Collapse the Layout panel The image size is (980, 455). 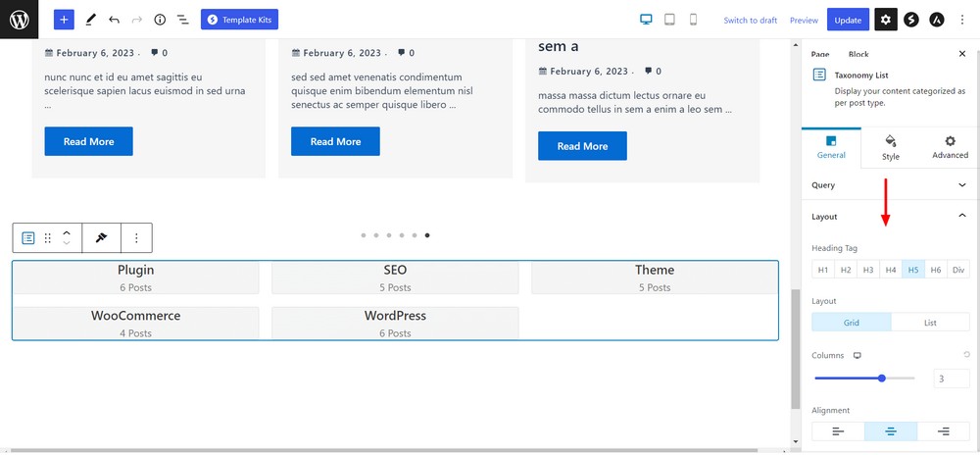point(890,217)
